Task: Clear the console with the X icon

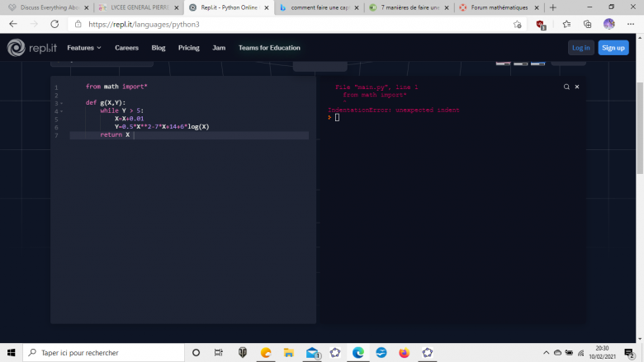Action: coord(577,87)
